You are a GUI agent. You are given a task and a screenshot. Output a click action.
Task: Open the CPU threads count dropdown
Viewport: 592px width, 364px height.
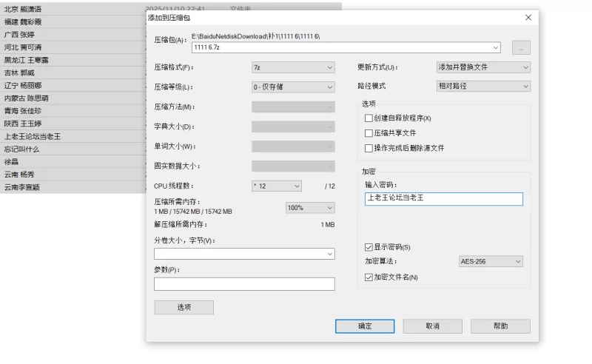[277, 186]
